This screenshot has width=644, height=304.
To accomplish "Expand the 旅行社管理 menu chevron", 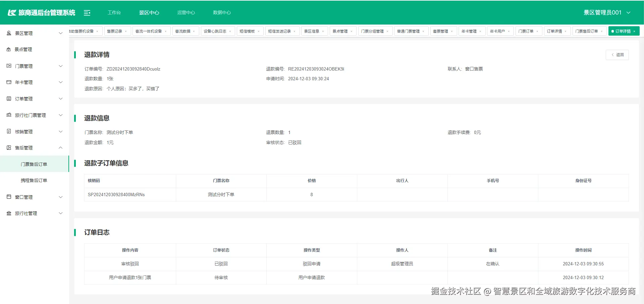I will (x=61, y=213).
